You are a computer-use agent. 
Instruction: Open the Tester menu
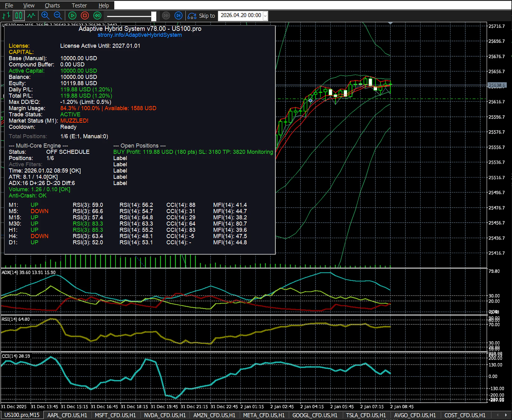[x=79, y=5]
